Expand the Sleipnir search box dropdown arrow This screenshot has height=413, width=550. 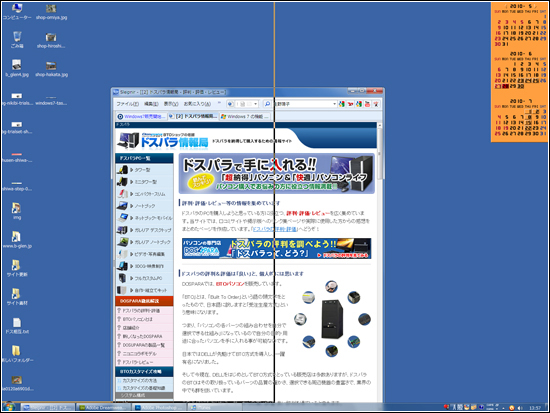(334, 104)
